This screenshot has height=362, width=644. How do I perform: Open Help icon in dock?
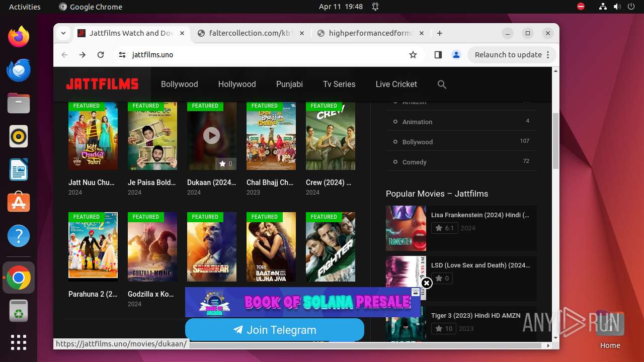(x=19, y=236)
